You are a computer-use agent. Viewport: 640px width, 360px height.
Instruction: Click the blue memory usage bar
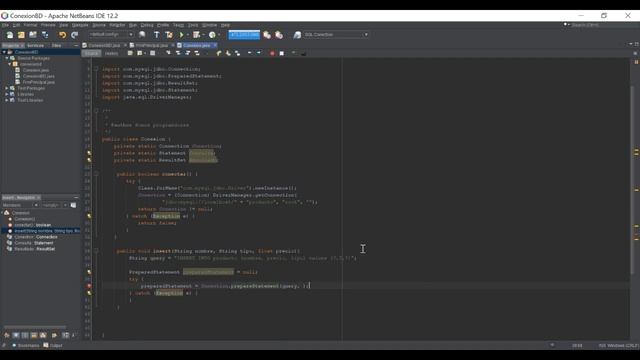(x=244, y=35)
